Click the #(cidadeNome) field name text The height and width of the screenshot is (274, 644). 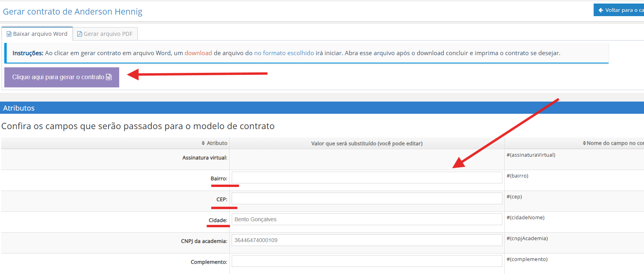pos(526,218)
